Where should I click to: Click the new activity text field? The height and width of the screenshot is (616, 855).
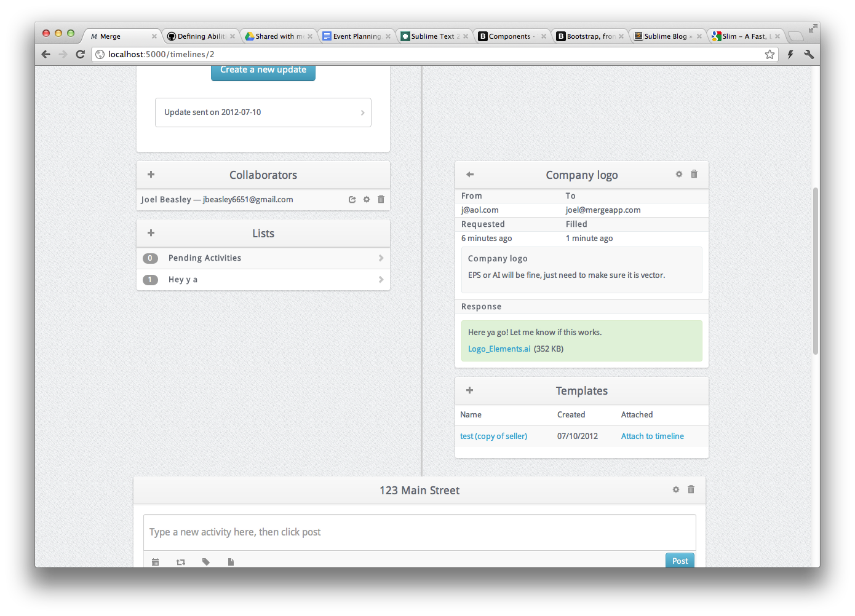click(420, 532)
